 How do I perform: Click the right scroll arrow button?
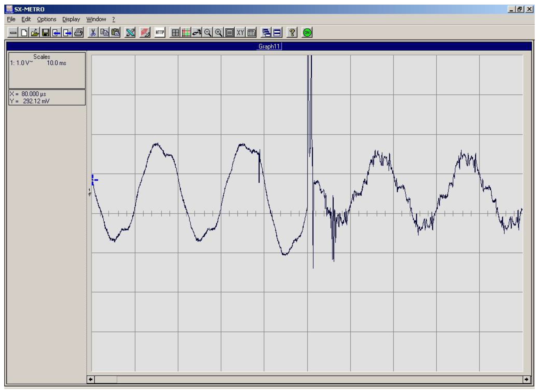pos(526,379)
